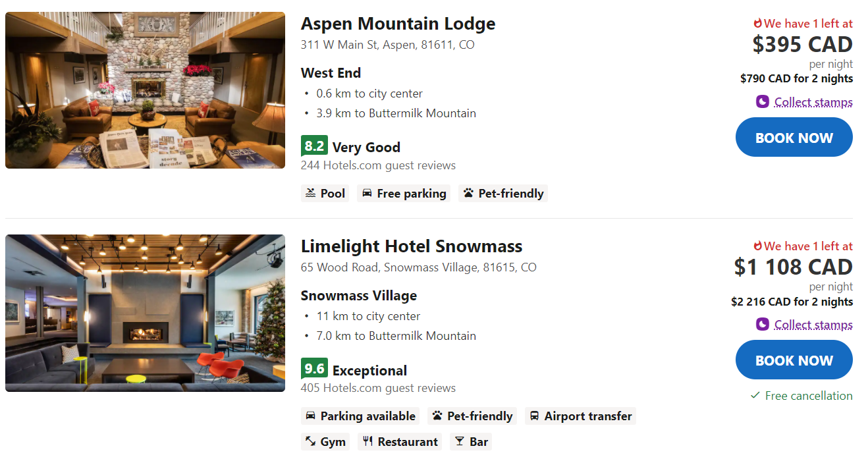Open Collect stamps link for Aspen Mountain Lodge
868x465 pixels.
pyautogui.click(x=813, y=102)
